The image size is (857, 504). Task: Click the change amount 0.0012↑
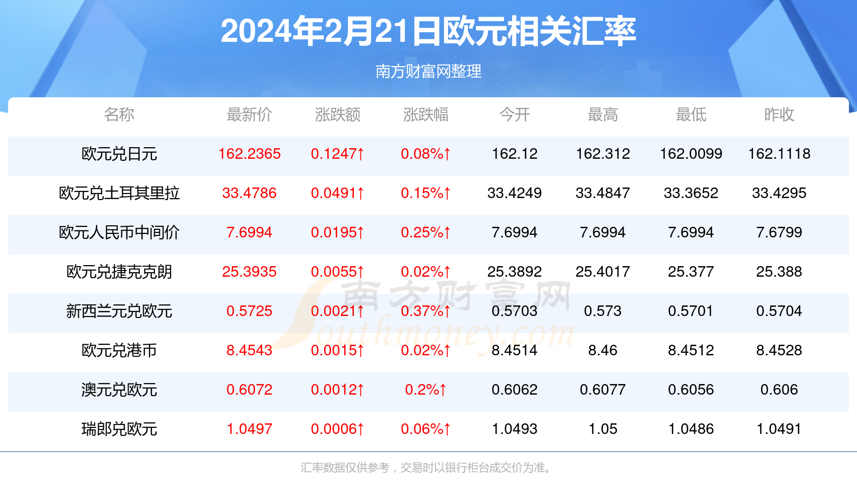[x=338, y=390]
